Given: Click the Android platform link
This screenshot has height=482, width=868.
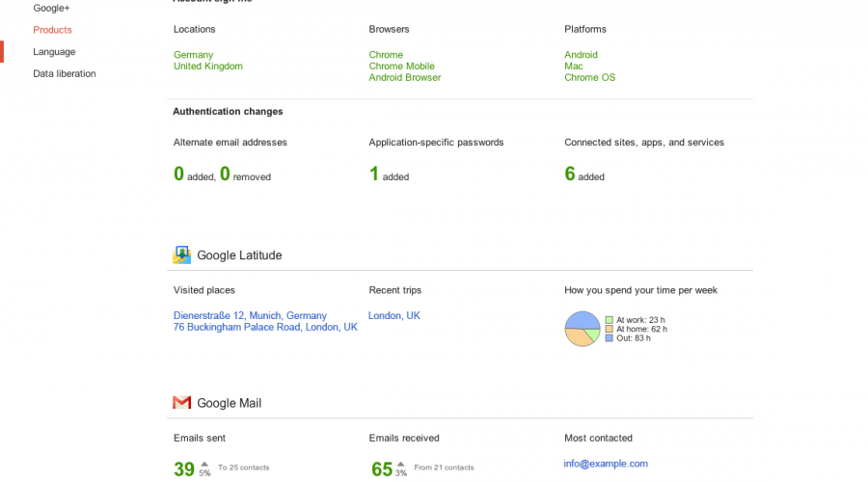Looking at the screenshot, I should coord(581,55).
